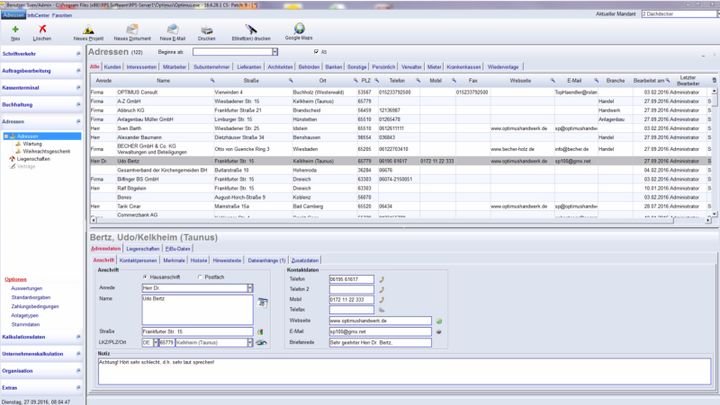Select the Postfach radio button
This screenshot has height=405, width=720.
[201, 277]
